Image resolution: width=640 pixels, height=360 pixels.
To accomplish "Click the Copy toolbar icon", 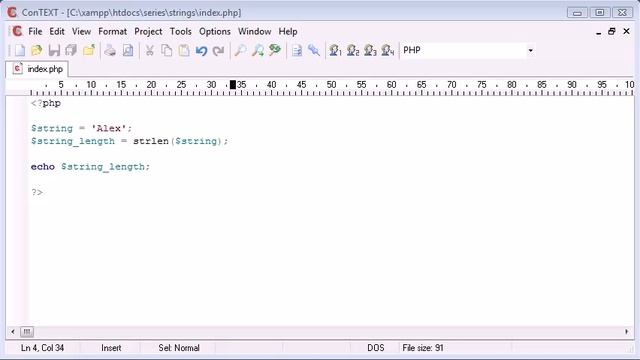I will pos(167,50).
